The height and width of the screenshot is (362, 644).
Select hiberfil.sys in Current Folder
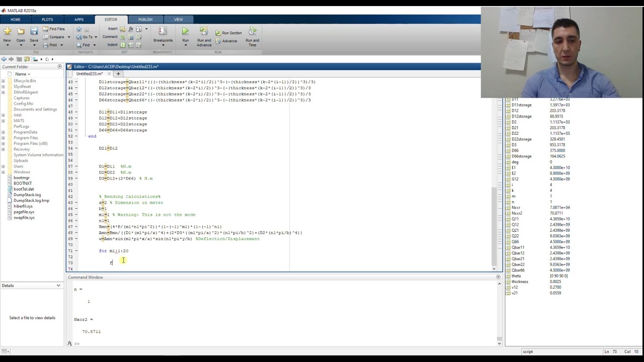23,206
